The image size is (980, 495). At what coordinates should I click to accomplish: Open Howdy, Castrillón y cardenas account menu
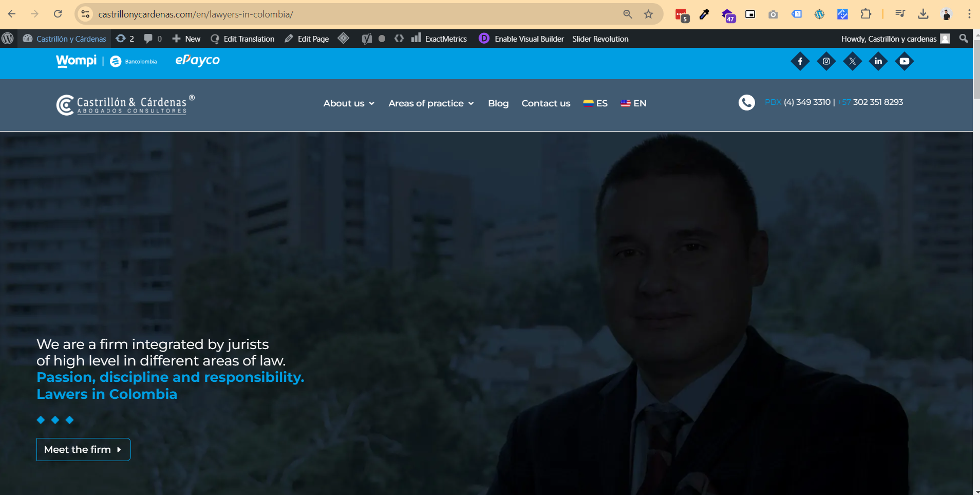(895, 39)
